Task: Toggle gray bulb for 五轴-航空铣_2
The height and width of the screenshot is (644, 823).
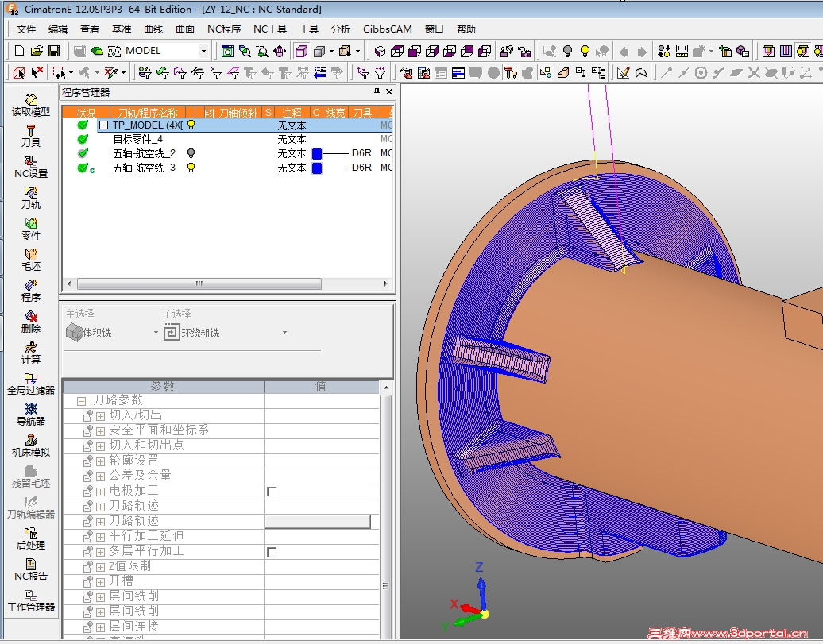Action: coord(191,153)
